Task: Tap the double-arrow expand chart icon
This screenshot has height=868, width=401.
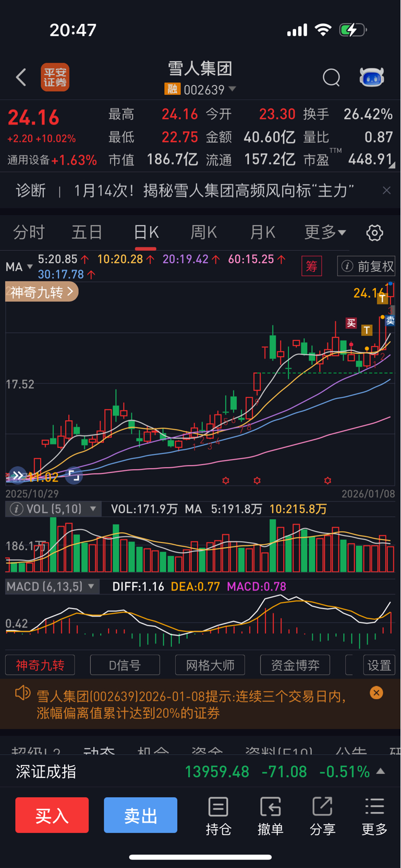Action: click(18, 475)
